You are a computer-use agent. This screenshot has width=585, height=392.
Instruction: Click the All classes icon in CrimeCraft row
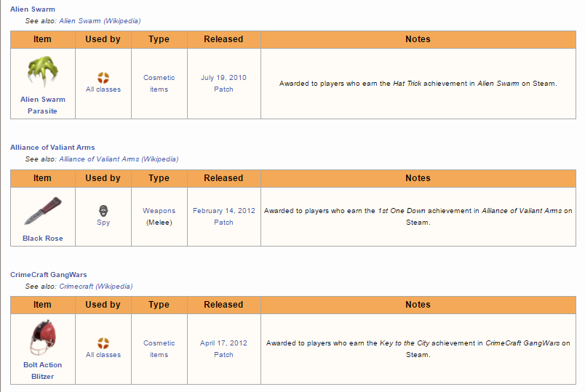(103, 343)
